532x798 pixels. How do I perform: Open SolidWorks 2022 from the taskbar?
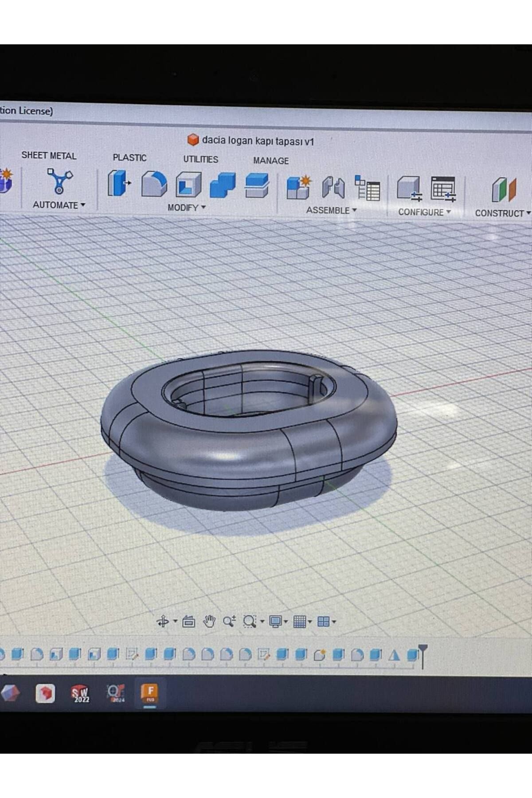(81, 694)
